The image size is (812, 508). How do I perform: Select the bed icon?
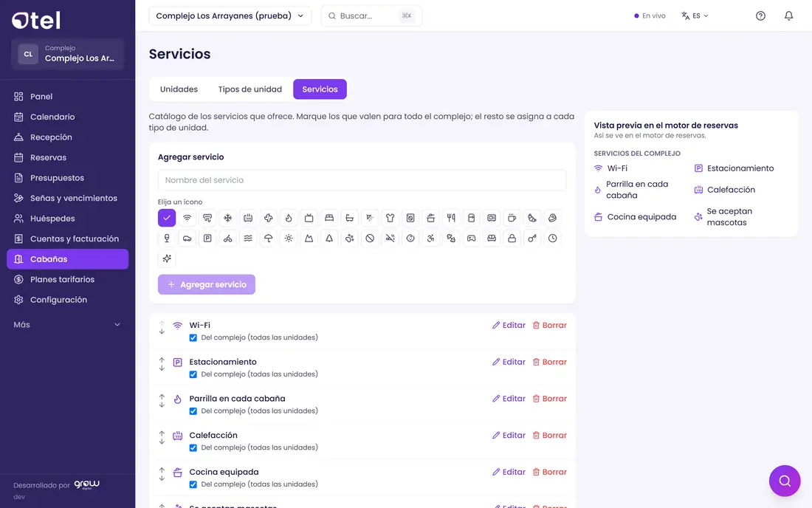[x=329, y=218]
